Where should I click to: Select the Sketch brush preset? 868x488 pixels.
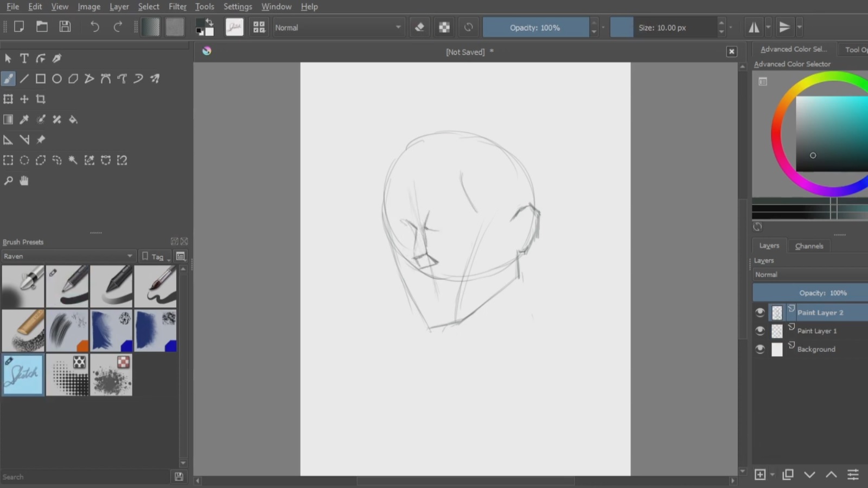[x=23, y=375]
